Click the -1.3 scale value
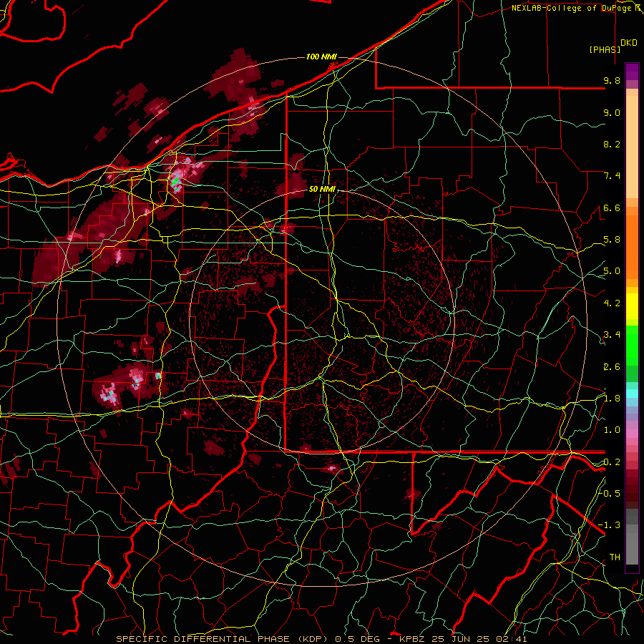644x644 pixels. point(610,525)
